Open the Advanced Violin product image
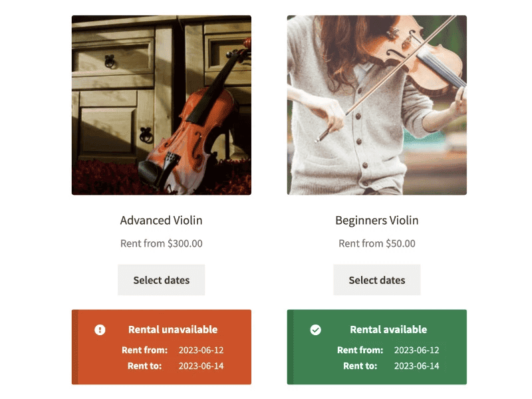The height and width of the screenshot is (399, 532). [x=162, y=105]
